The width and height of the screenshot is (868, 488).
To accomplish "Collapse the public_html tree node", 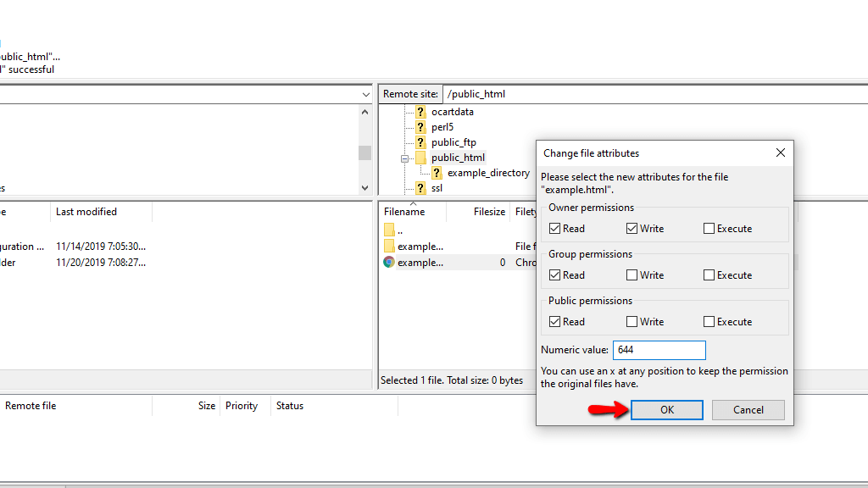I will pyautogui.click(x=404, y=158).
